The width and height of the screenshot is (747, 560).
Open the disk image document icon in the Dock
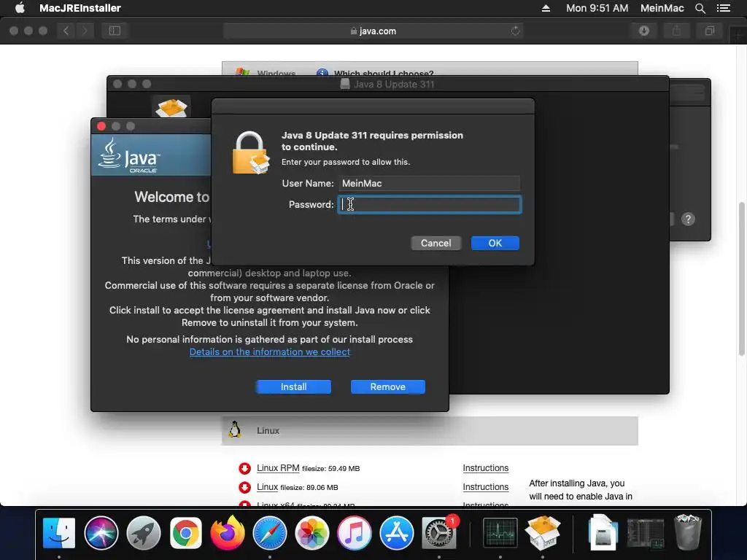coord(603,533)
